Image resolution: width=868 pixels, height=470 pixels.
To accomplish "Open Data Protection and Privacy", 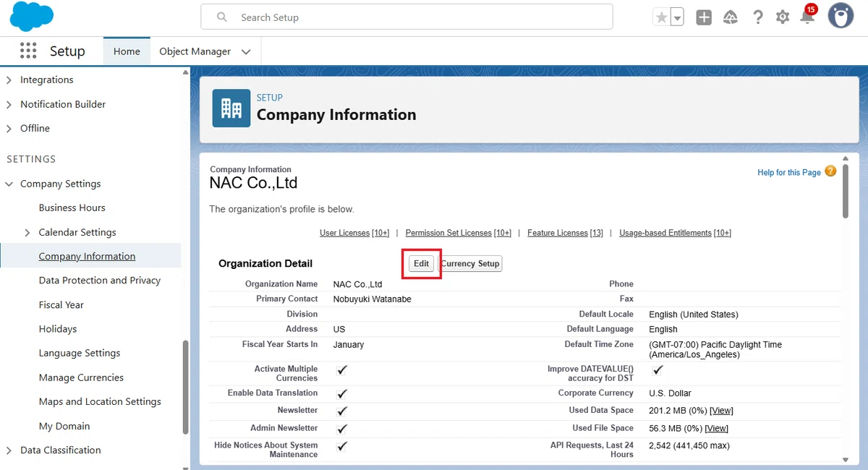I will (100, 281).
